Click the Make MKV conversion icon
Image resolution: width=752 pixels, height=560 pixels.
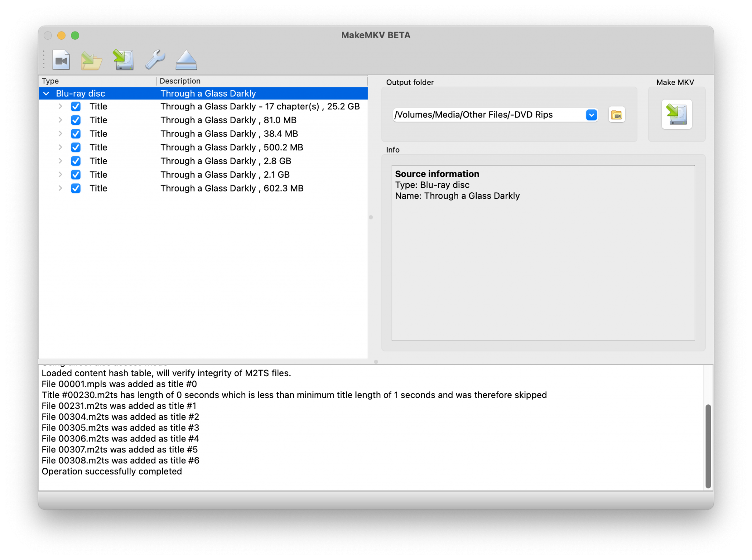tap(676, 114)
